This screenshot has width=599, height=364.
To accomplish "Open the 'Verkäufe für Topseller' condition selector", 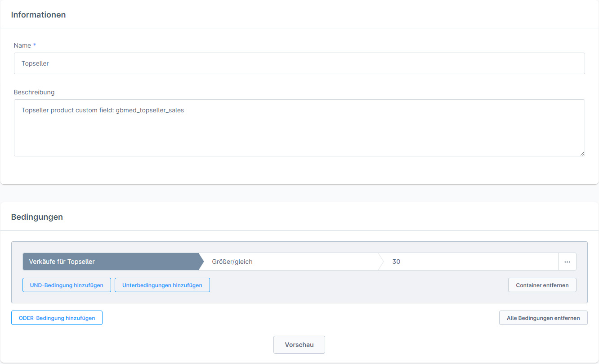I will (x=111, y=262).
